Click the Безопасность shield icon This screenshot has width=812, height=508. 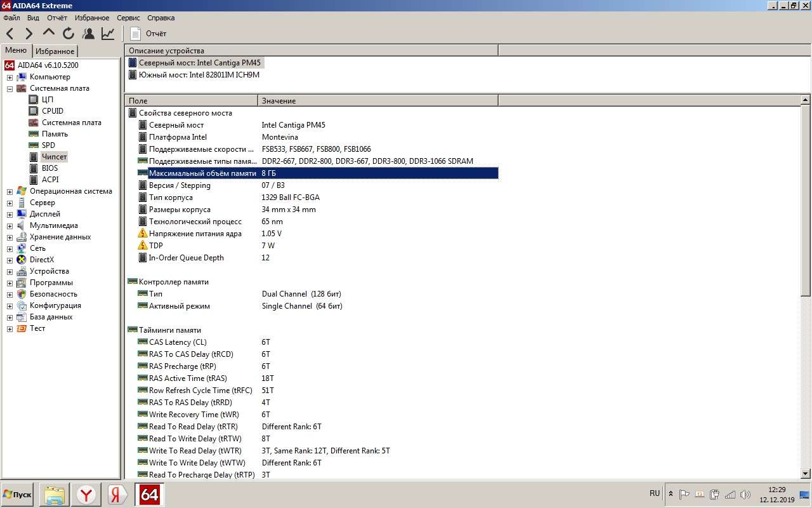(22, 294)
